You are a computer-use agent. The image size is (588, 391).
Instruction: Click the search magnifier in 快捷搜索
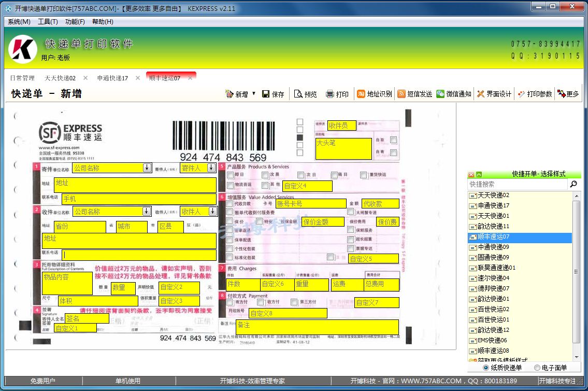573,184
